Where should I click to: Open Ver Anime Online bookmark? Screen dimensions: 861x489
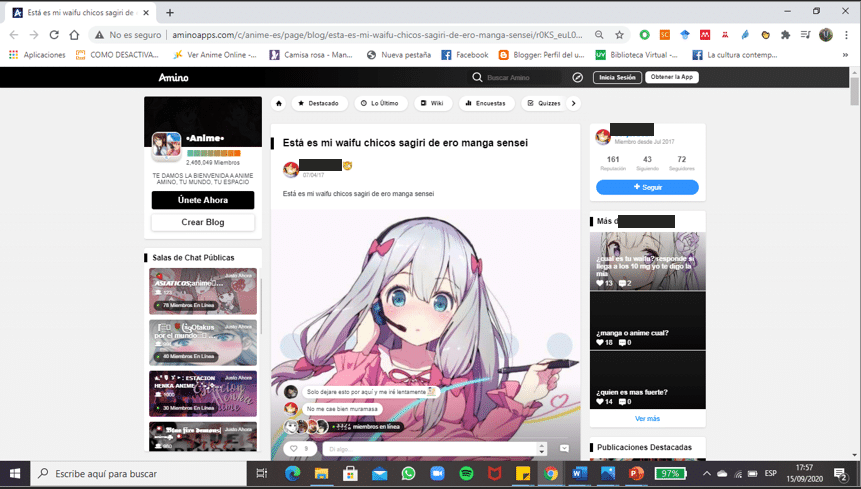[214, 55]
